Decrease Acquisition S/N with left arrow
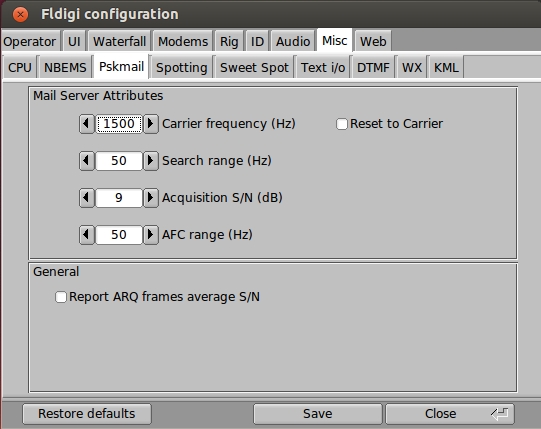 pyautogui.click(x=87, y=197)
